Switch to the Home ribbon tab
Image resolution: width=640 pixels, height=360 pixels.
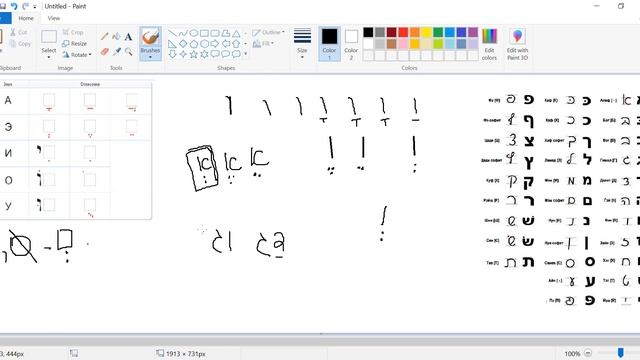coord(26,18)
